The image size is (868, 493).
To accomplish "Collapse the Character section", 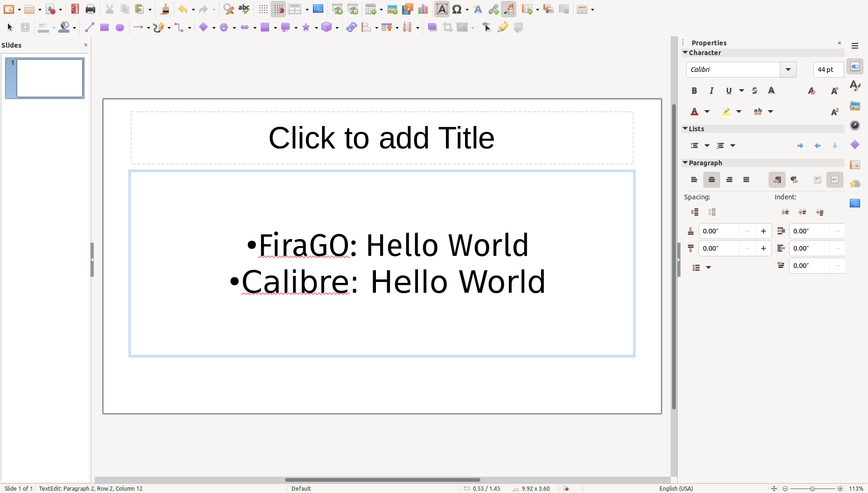I will point(685,53).
